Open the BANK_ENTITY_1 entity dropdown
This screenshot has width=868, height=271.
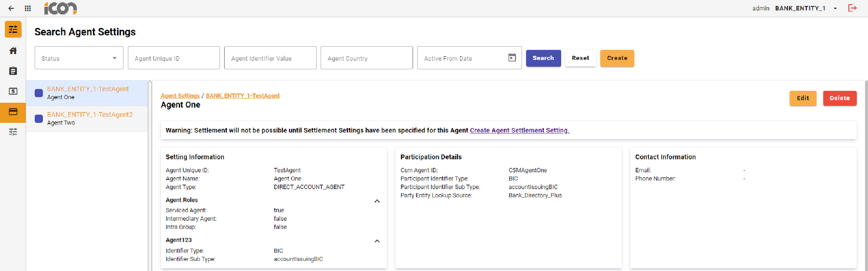point(835,9)
